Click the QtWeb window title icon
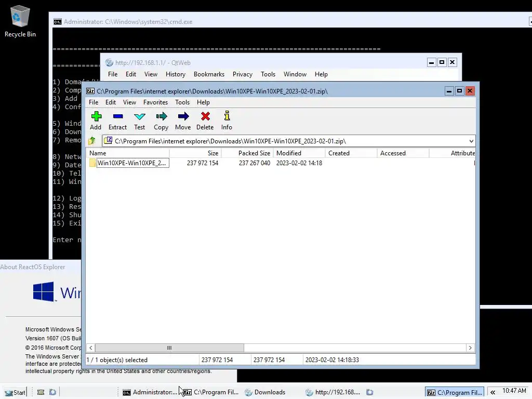The image size is (532, 399). (109, 62)
